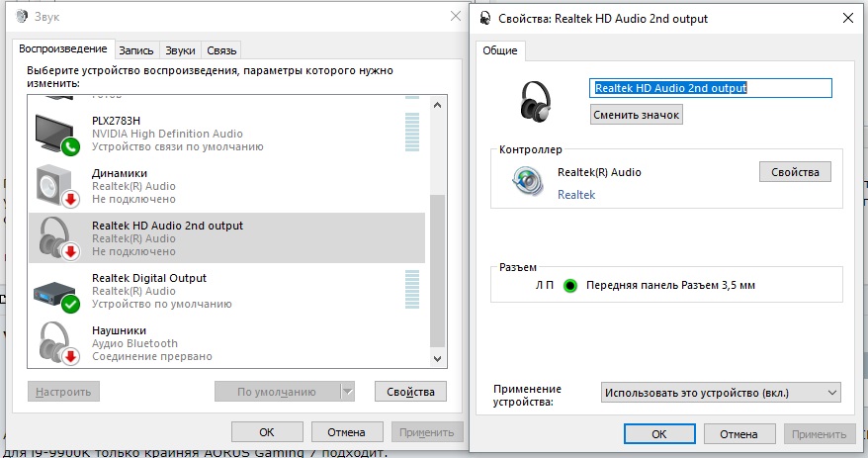
Task: Click the device list scrollbar thumb
Action: point(437,271)
